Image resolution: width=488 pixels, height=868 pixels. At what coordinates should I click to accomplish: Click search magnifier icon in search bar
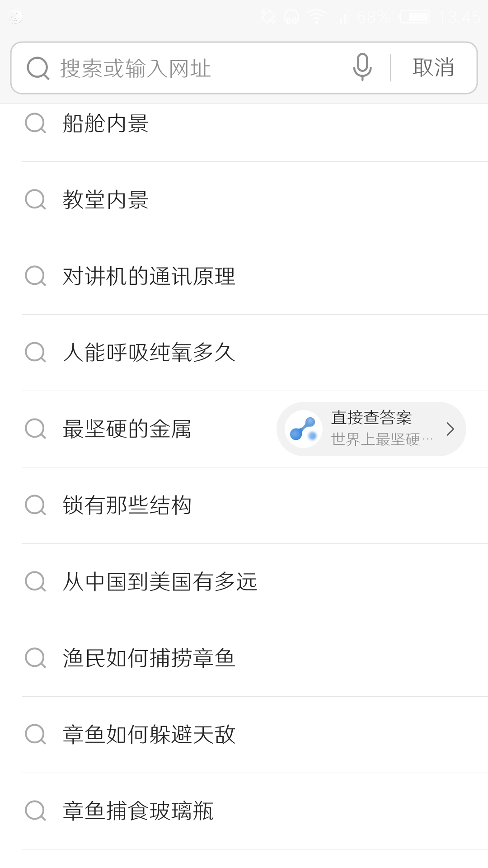pos(38,68)
